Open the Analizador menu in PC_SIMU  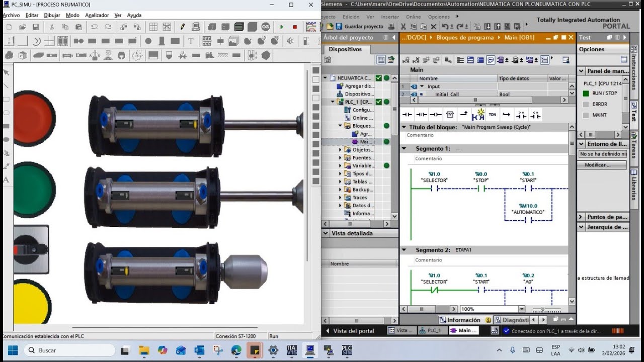coord(97,15)
